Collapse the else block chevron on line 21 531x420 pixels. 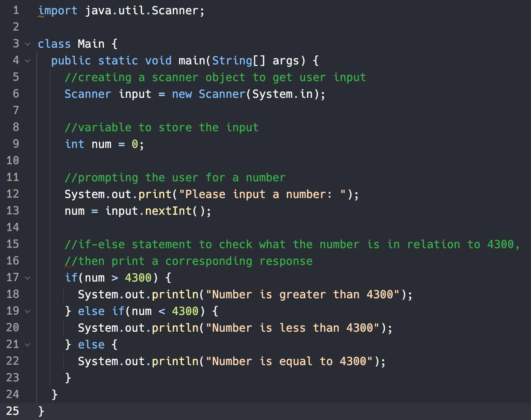27,344
